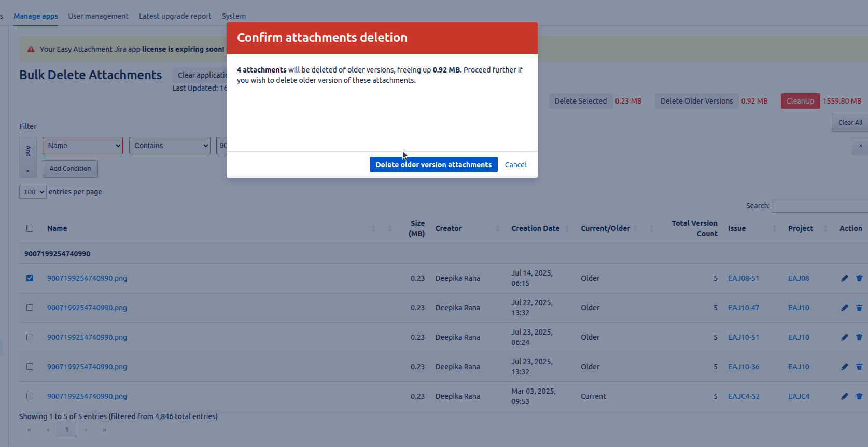The height and width of the screenshot is (447, 868).
Task: Click trash icon for EAJC4-52 row
Action: [859, 396]
